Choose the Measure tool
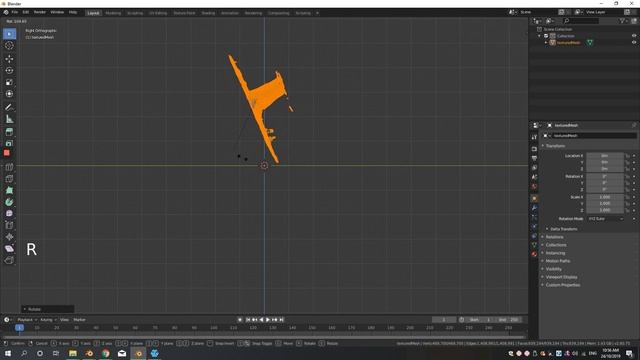640x360 pixels. [9, 119]
